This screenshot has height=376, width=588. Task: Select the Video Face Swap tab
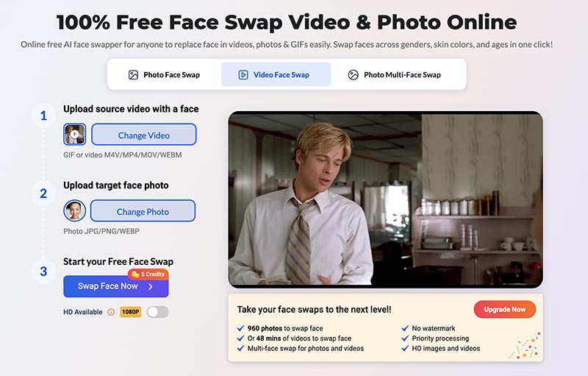click(x=276, y=74)
